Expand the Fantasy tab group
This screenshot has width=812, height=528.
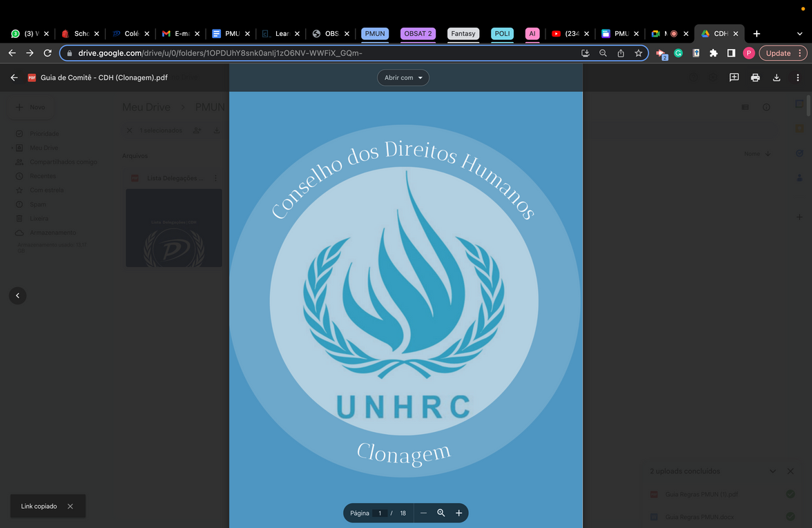(463, 34)
